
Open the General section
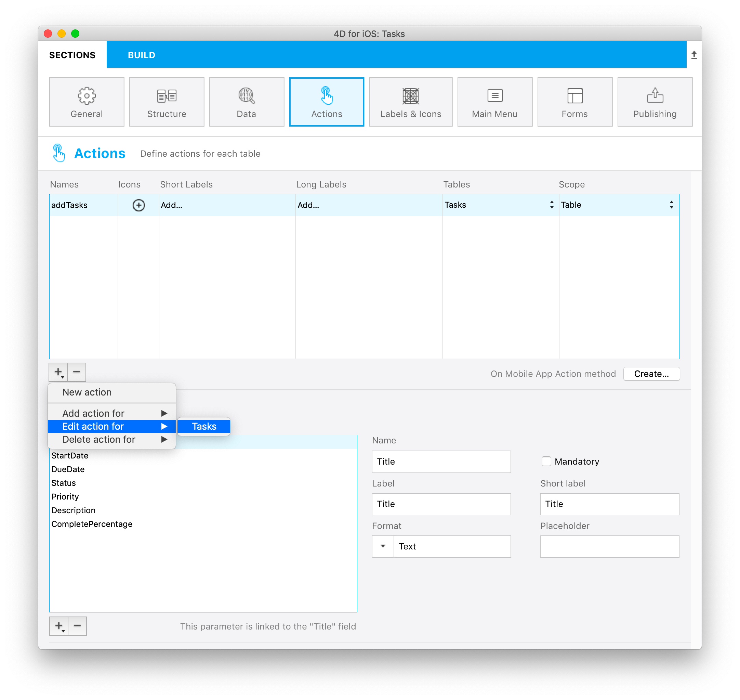(87, 102)
